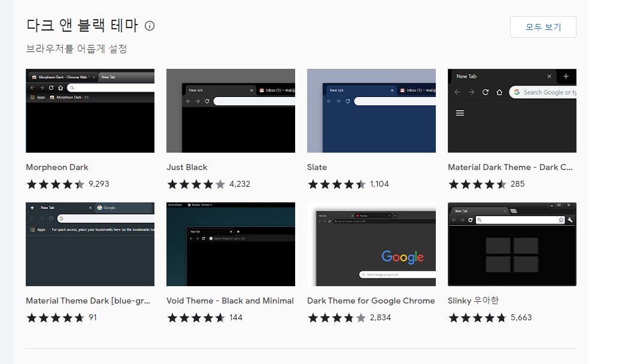The image size is (628, 364).
Task: Select the Slate title text
Action: [x=317, y=168]
